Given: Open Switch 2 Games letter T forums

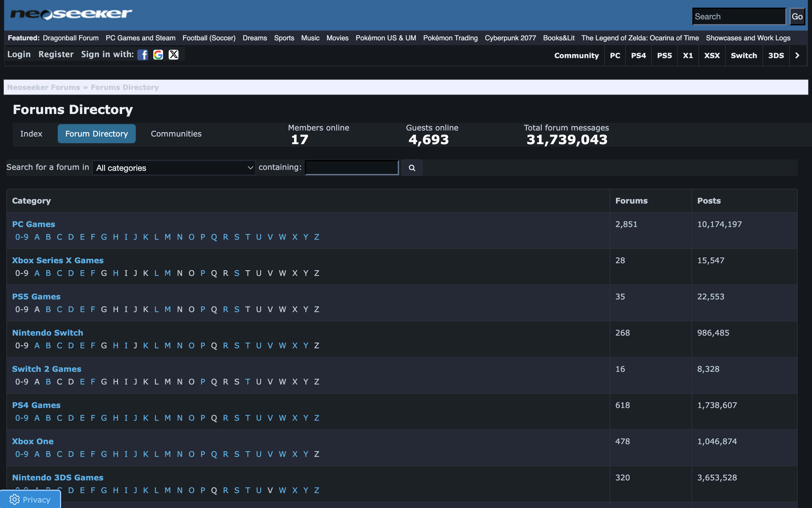Looking at the screenshot, I should [x=248, y=382].
